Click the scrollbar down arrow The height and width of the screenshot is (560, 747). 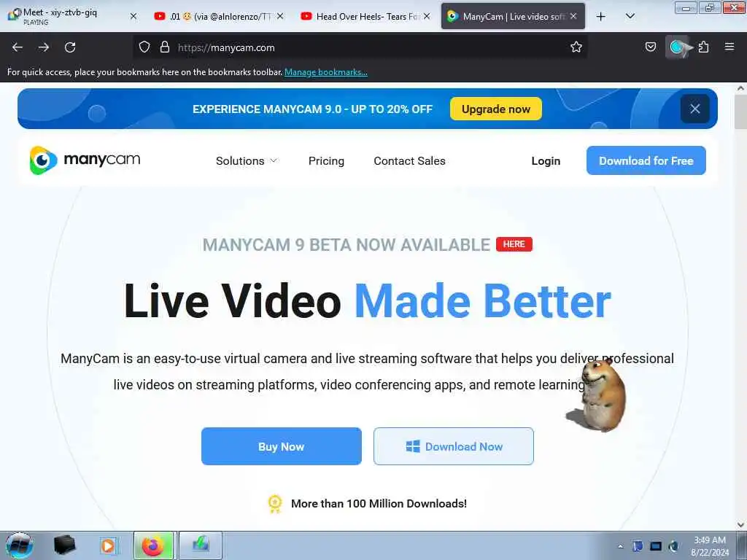pos(740,525)
